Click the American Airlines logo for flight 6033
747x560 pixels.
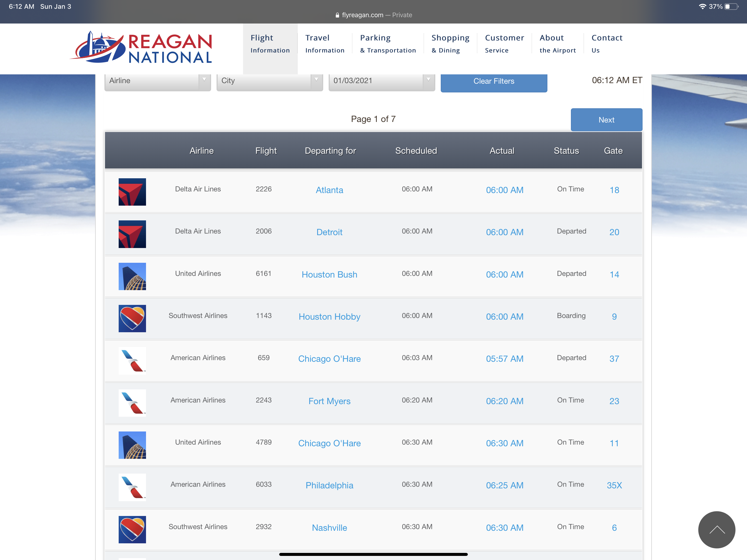click(132, 487)
